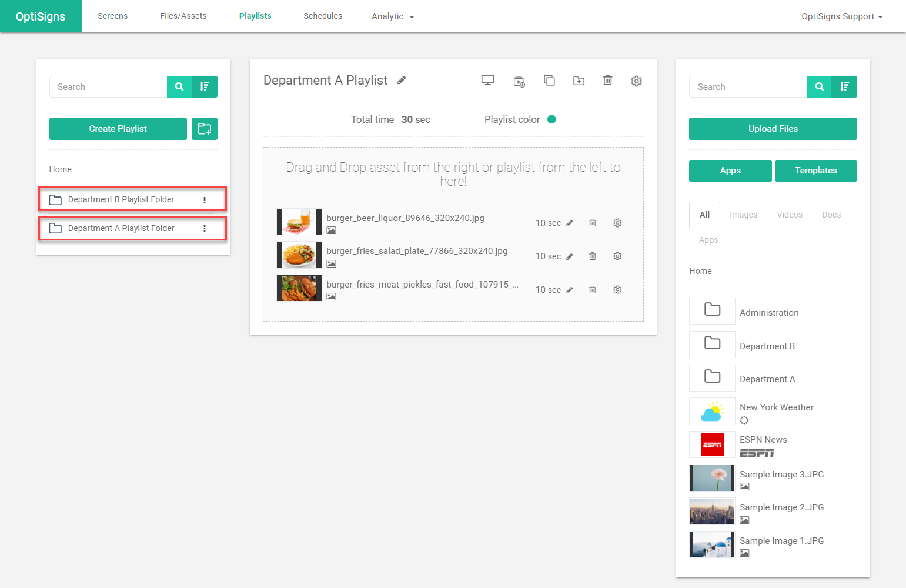Click the new folder icon beside Create Playlist

205,129
